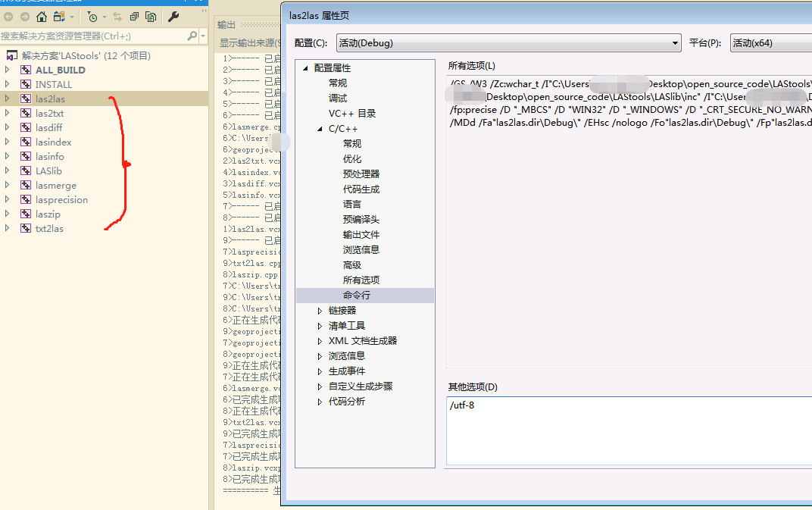
Task: Expand the 生成事件 node
Action: [320, 371]
